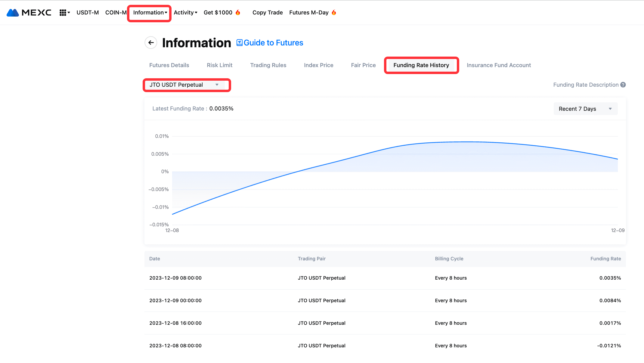Expand the JTO USDT Perpetual pair dropdown

coord(184,85)
